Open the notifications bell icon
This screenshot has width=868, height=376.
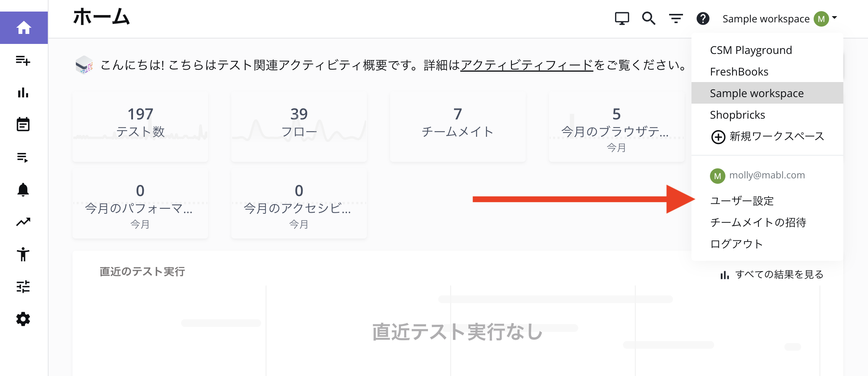point(24,190)
